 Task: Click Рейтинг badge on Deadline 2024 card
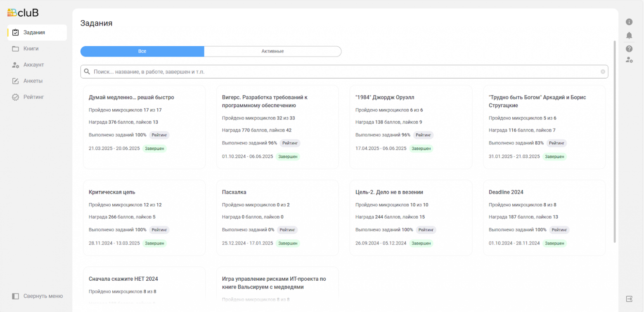559,230
